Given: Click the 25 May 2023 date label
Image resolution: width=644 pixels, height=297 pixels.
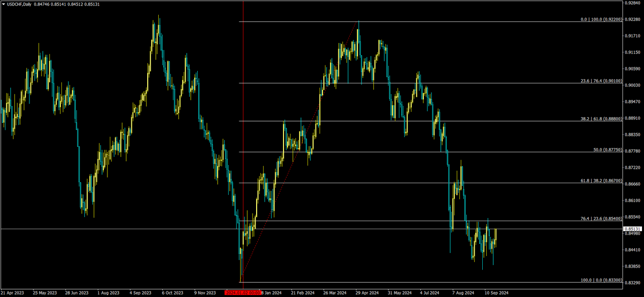Looking at the screenshot, I should [x=45, y=293].
